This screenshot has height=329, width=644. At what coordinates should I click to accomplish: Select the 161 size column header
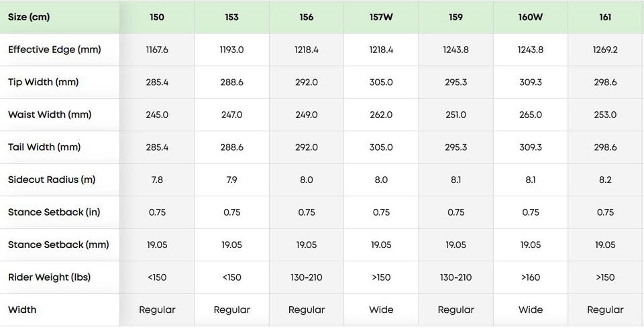coord(605,17)
